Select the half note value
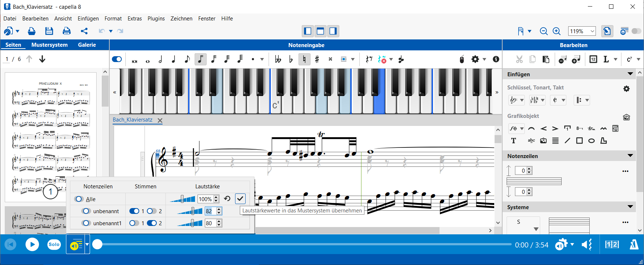Image resolution: width=644 pixels, height=265 pixels. pyautogui.click(x=160, y=59)
